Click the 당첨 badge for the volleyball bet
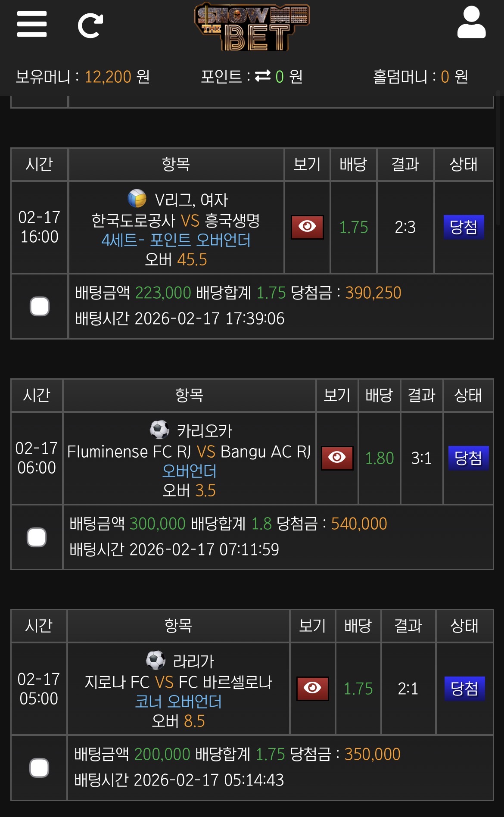 (x=464, y=227)
